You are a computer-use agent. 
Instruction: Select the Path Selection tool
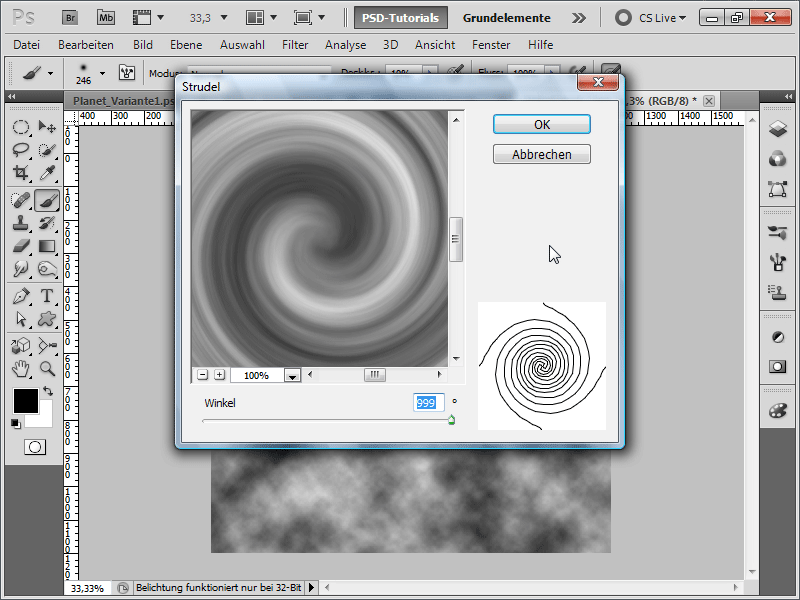point(20,319)
